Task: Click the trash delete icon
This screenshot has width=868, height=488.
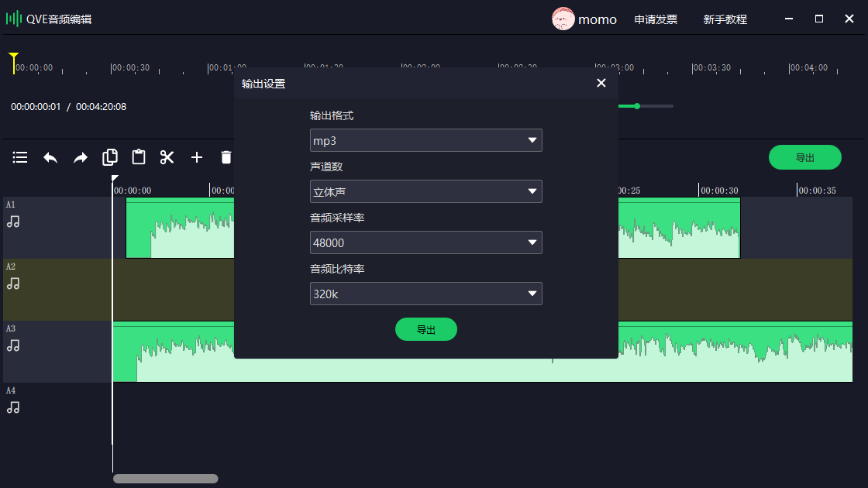Action: coord(226,157)
